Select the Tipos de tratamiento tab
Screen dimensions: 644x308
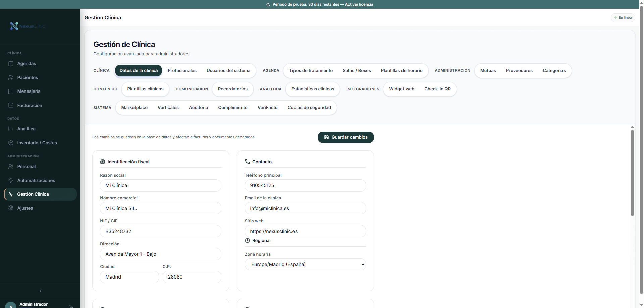pos(311,71)
